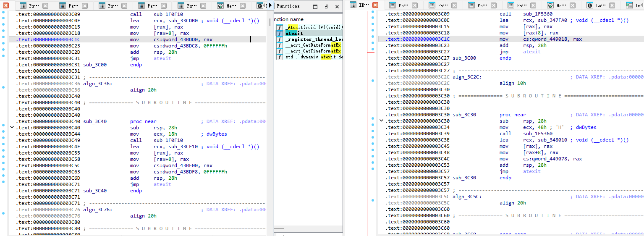Close the left window's He tab
Image resolution: width=644 pixels, height=236 pixels.
[x=242, y=6]
